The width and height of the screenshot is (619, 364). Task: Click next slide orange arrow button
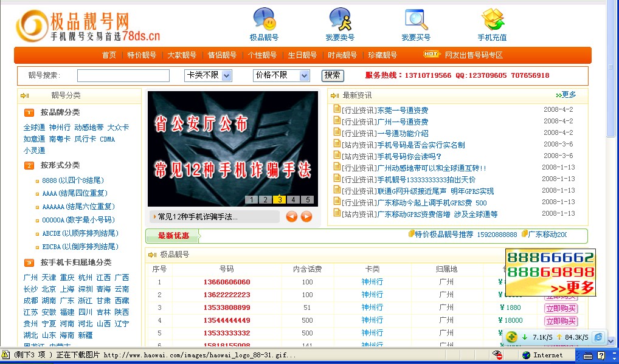point(306,216)
